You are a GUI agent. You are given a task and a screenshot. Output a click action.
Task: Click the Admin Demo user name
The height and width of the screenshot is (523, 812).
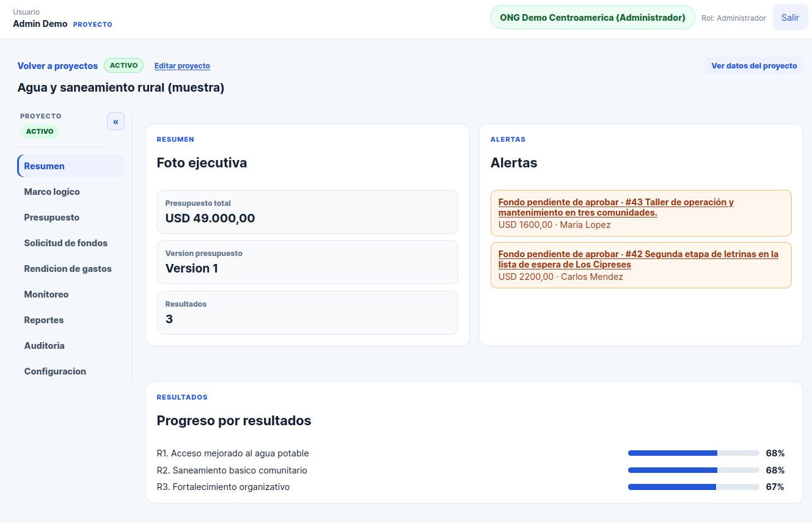40,24
